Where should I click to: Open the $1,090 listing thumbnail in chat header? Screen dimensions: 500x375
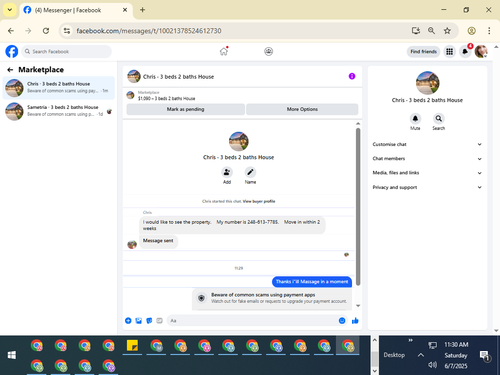click(x=130, y=95)
